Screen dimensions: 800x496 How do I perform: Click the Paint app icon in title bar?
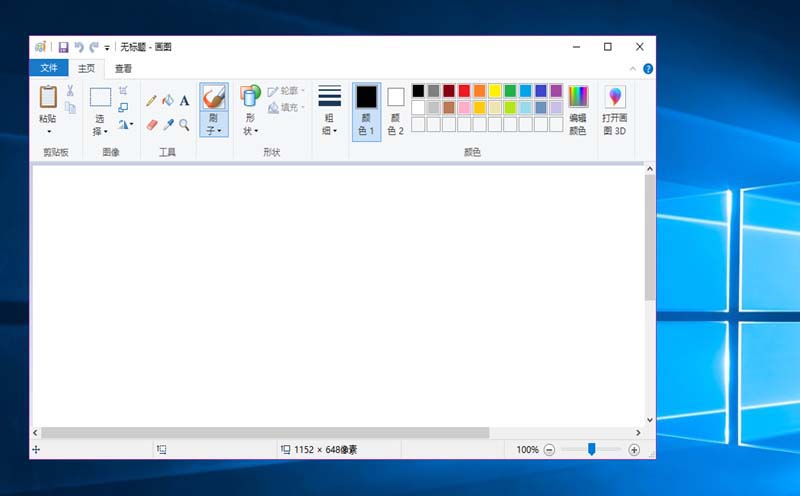(40, 47)
